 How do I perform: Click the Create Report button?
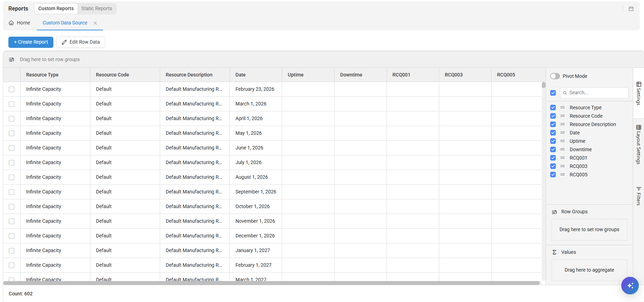(x=31, y=42)
